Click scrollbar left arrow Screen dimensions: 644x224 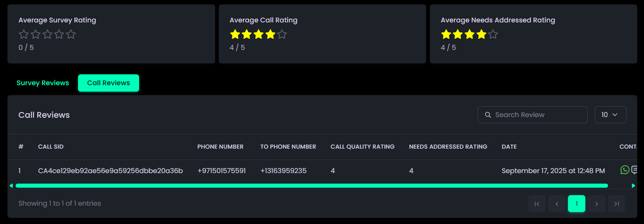click(x=11, y=186)
